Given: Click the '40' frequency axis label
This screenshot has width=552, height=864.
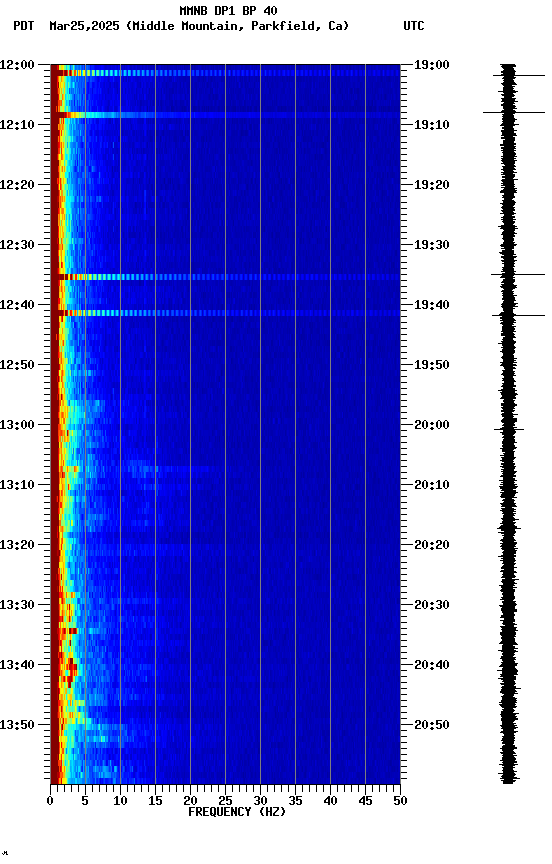Looking at the screenshot, I should pyautogui.click(x=330, y=801).
